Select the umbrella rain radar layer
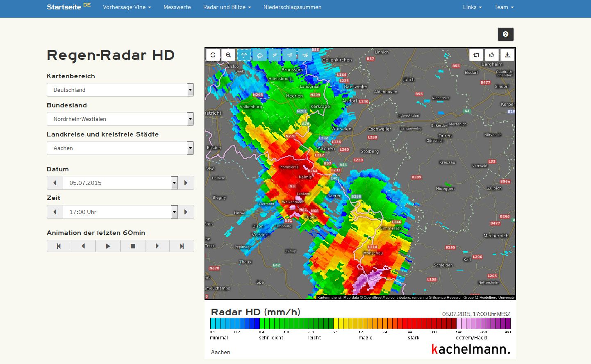 click(x=244, y=55)
